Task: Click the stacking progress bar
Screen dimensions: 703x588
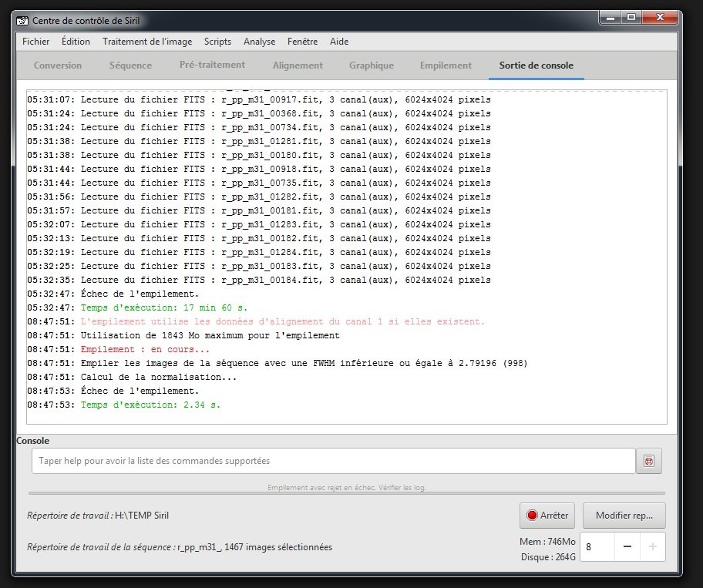Action: point(347,493)
